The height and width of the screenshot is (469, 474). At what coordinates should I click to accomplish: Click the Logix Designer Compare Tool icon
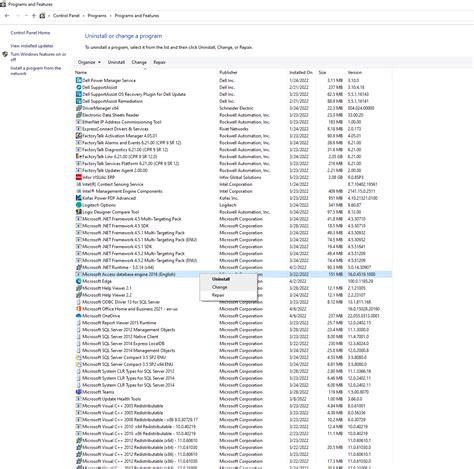(x=79, y=212)
